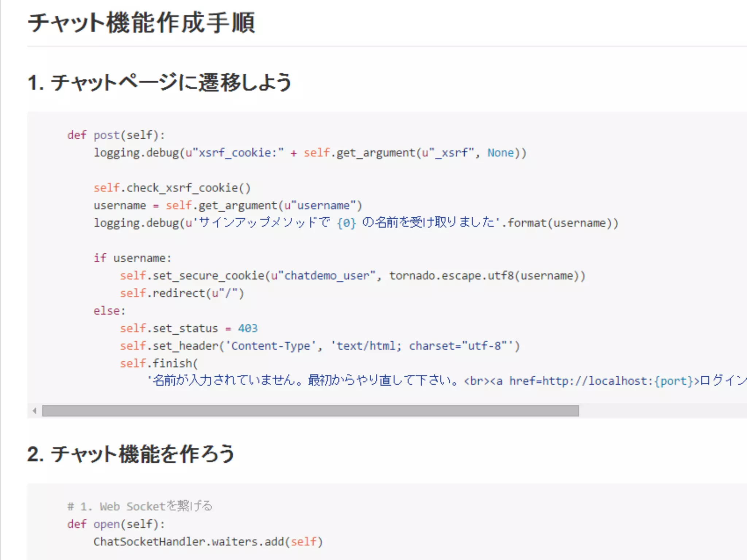
Task: Click the code block's horizontal scrollbar thumb
Action: [x=310, y=411]
